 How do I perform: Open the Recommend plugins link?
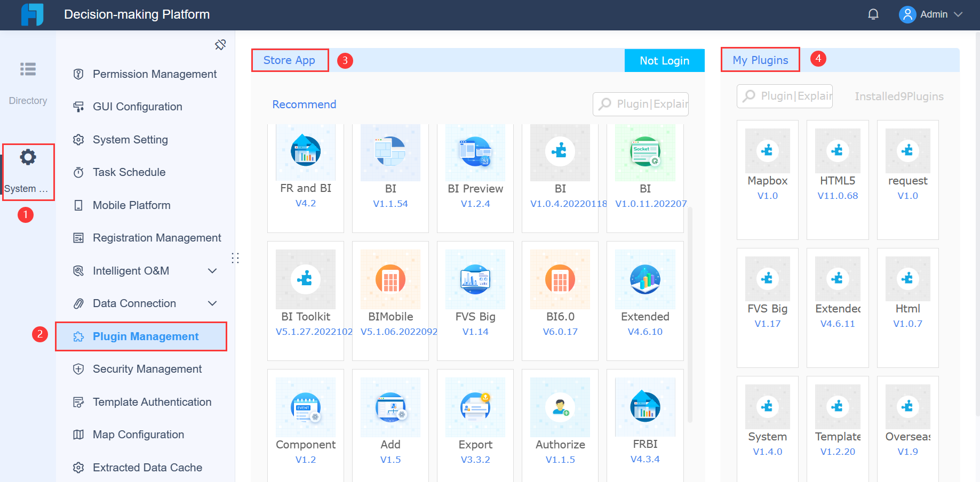tap(304, 104)
